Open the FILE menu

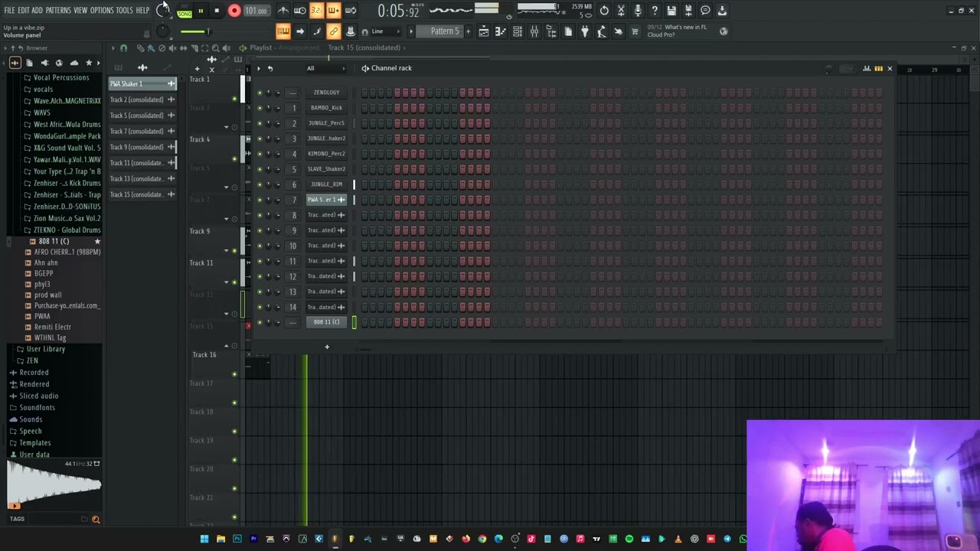pos(9,11)
